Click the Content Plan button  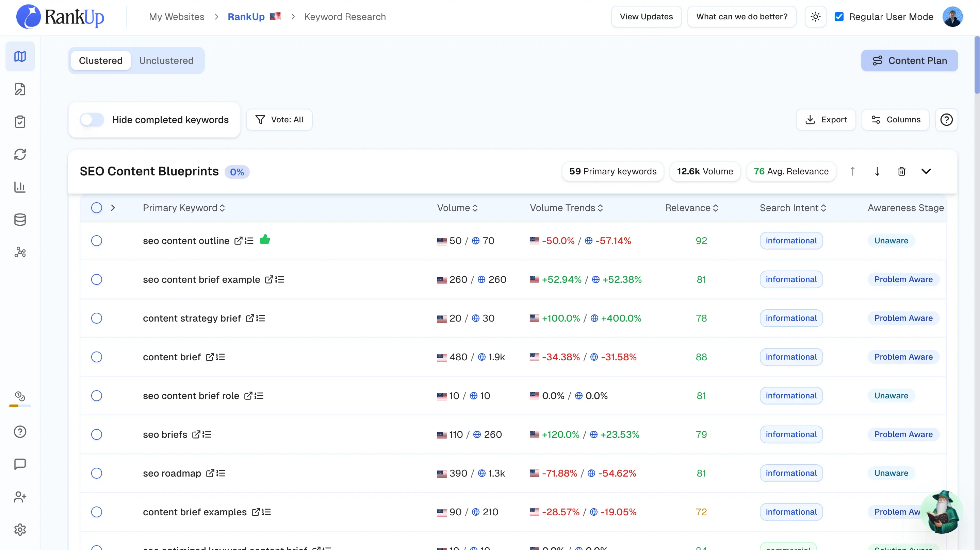pos(909,61)
